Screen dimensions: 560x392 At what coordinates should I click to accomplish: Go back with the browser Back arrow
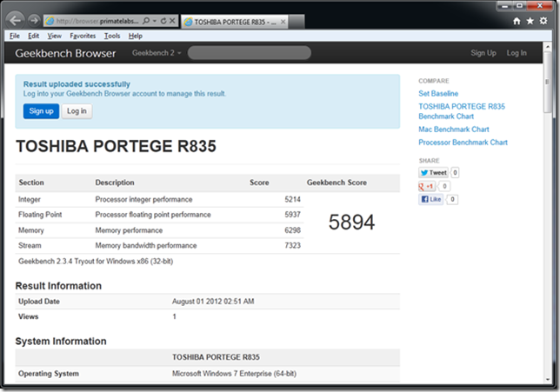[x=15, y=20]
